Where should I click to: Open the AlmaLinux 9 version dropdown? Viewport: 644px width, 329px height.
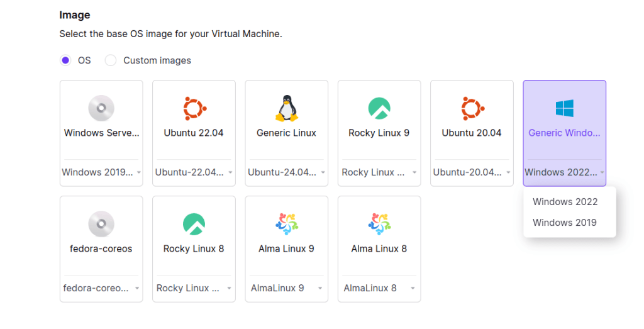pos(287,288)
